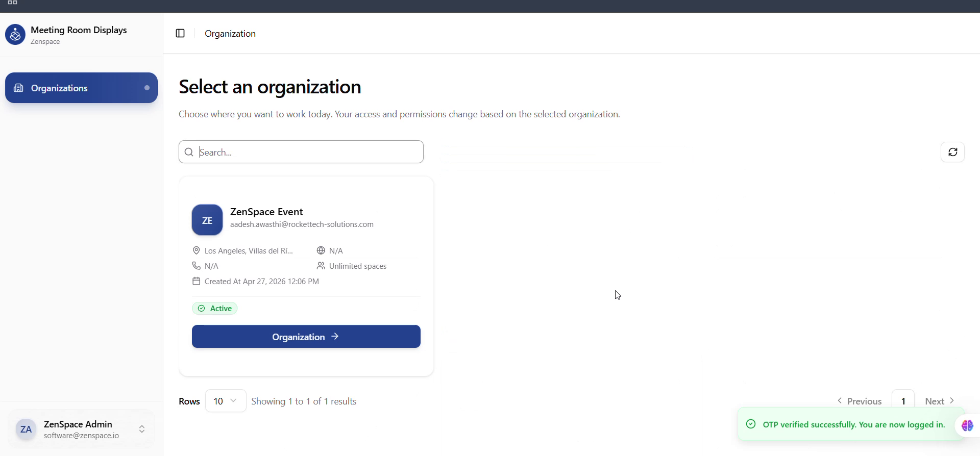Click the users spaces icon
Screen dimensions: 980x456
pyautogui.click(x=321, y=266)
